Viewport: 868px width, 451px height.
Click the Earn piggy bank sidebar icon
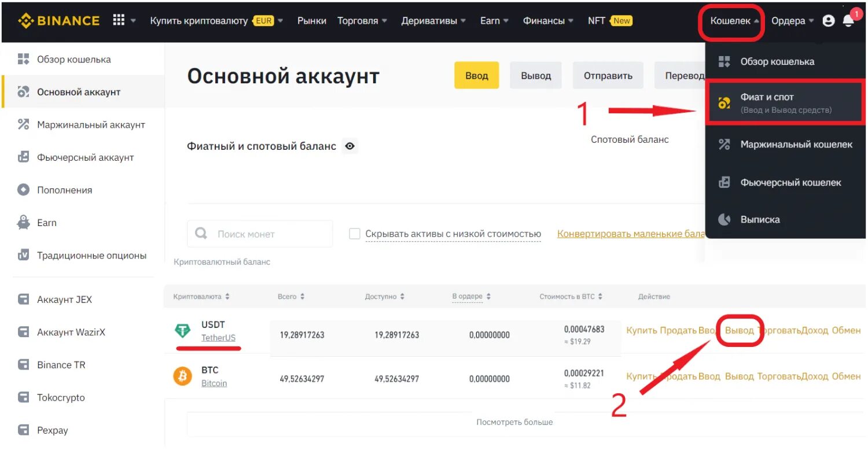[23, 223]
